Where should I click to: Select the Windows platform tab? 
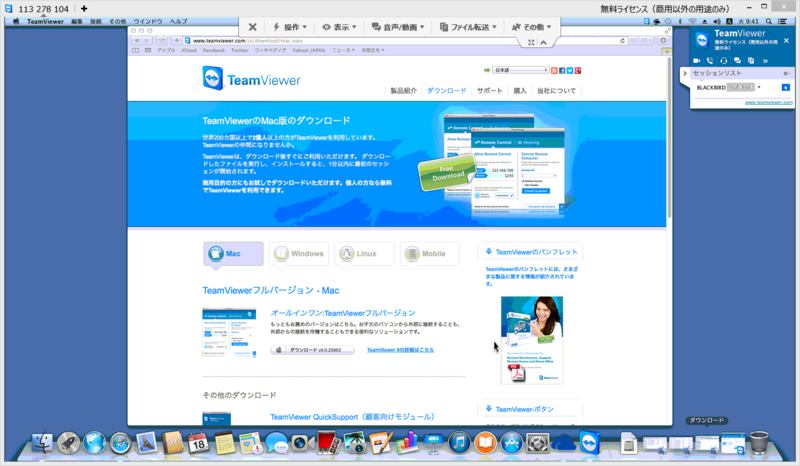(x=299, y=254)
